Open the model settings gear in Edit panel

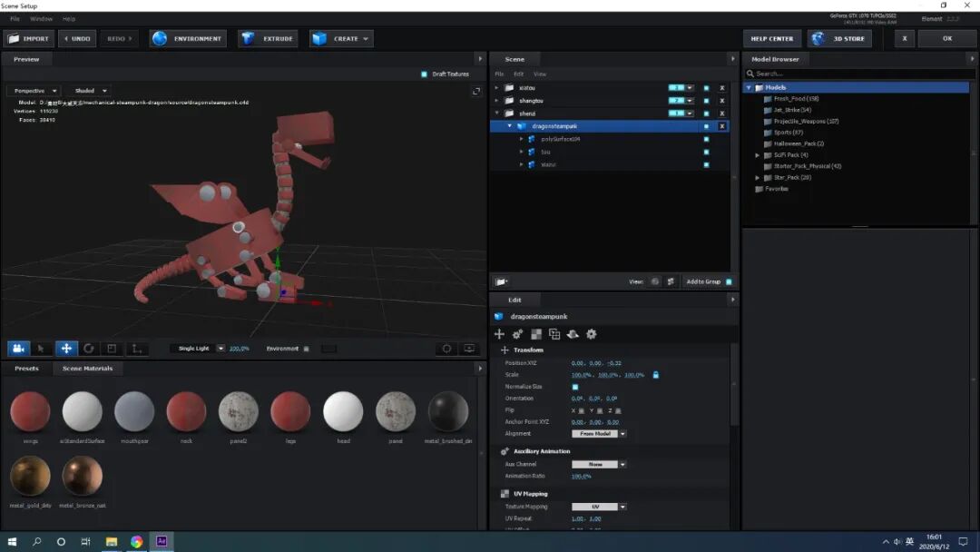click(592, 334)
